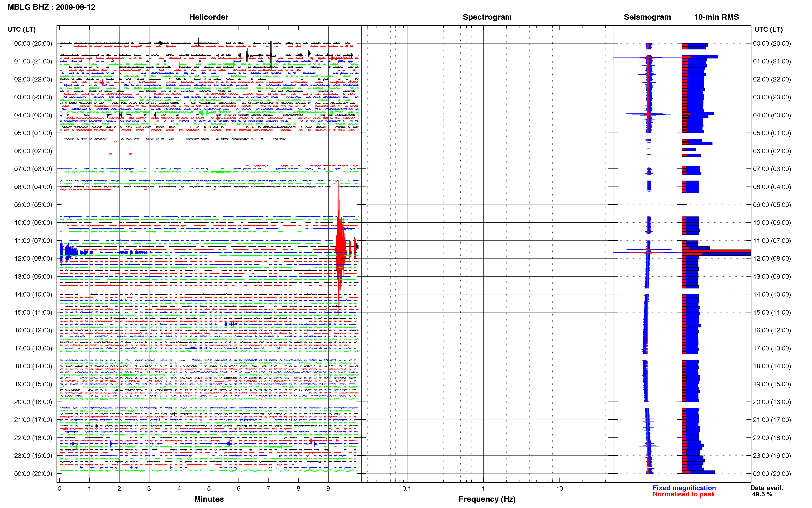812x508 pixels.
Task: Click the blue waveform burst near 11:00
Action: click(68, 252)
